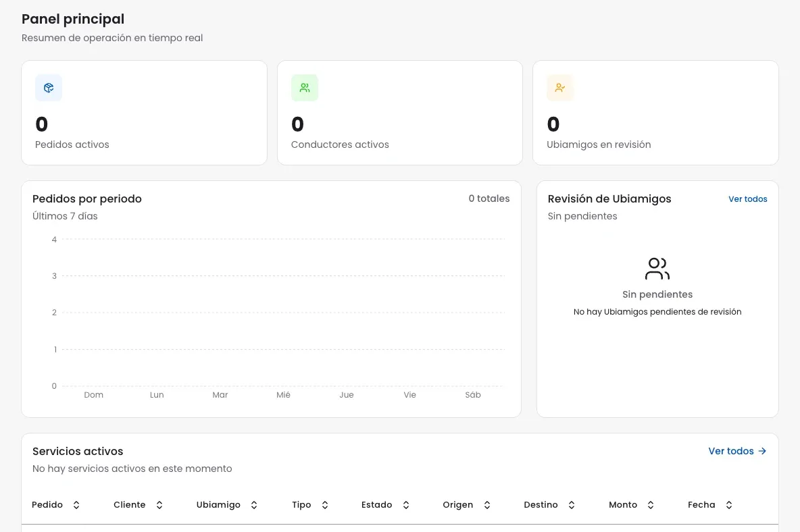Screen dimensions: 800x532
Task: Click the Ubiamigos en revisión label
Action: (x=599, y=144)
